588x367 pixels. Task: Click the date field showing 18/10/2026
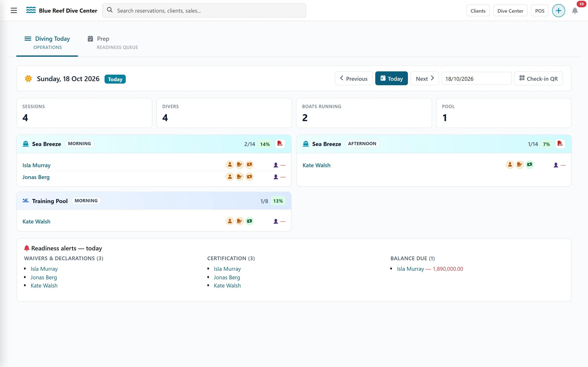476,78
